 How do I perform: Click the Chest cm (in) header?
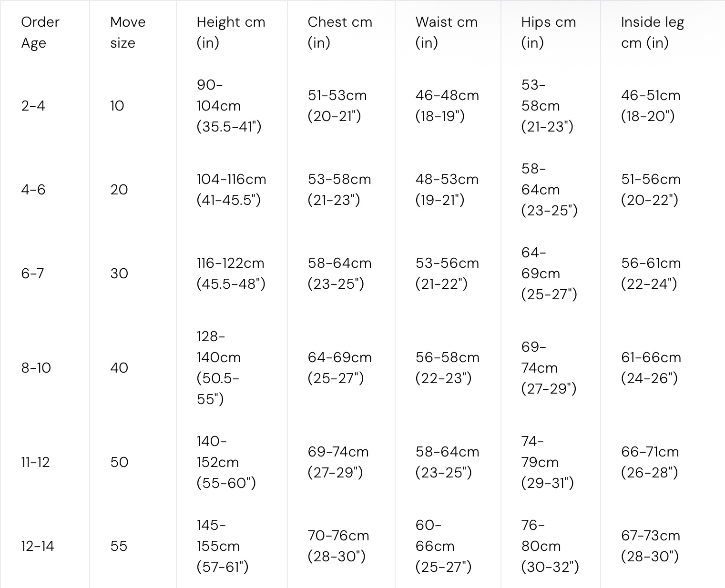tap(339, 32)
